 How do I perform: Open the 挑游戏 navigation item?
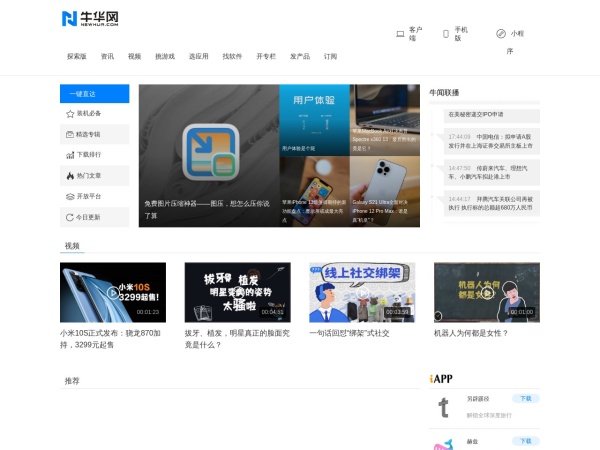(165, 57)
